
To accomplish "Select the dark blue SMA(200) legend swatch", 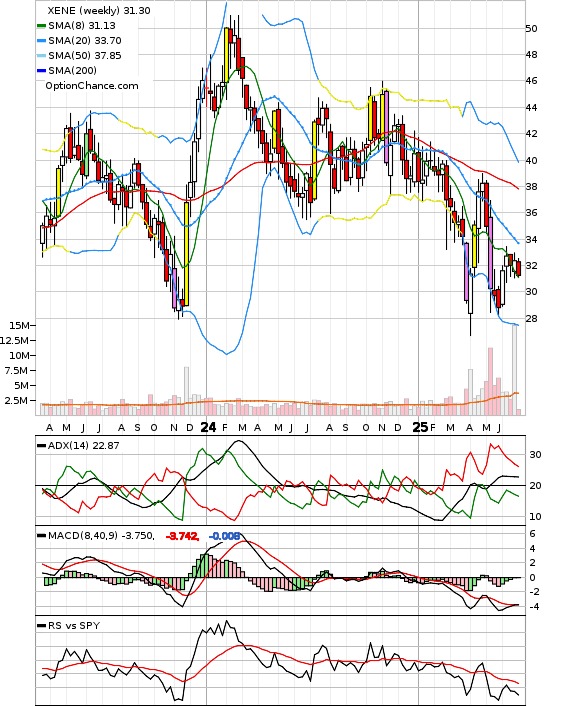I will pos(41,71).
